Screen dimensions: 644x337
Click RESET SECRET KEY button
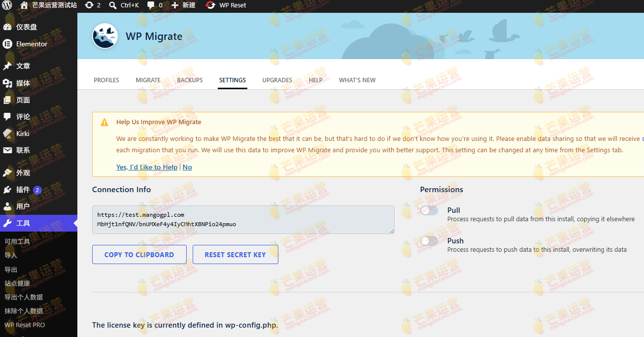236,255
